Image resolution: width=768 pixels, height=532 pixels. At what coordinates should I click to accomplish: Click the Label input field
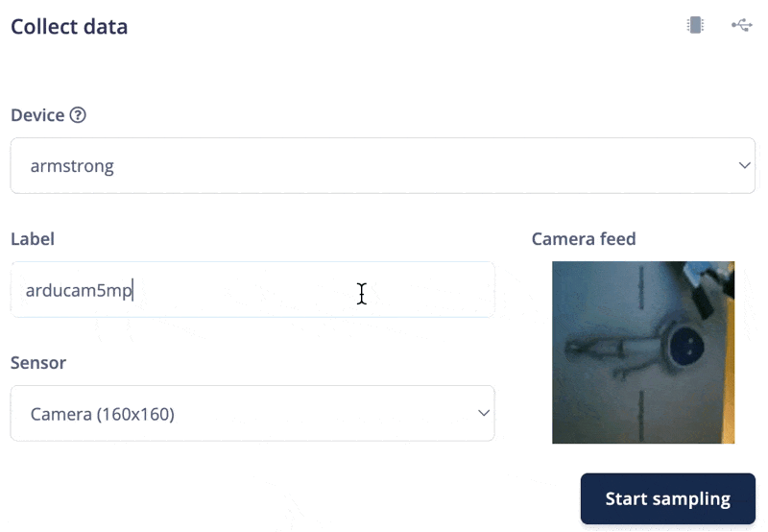(x=252, y=289)
